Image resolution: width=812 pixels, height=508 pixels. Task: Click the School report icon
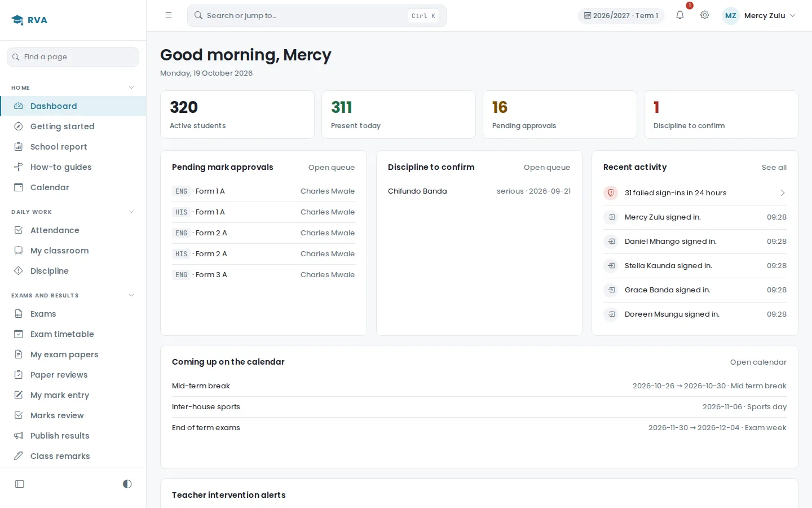19,147
